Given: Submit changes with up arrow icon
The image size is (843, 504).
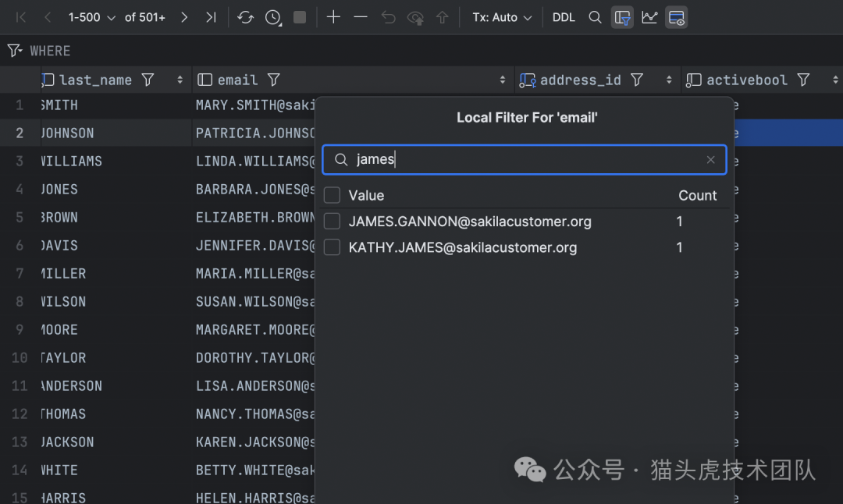Looking at the screenshot, I should pos(442,17).
